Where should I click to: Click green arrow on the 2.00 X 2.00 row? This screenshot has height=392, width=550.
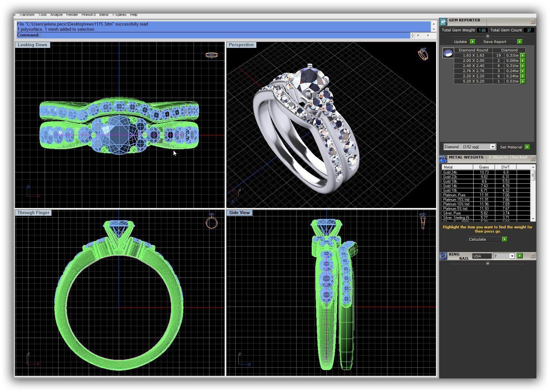(x=522, y=61)
